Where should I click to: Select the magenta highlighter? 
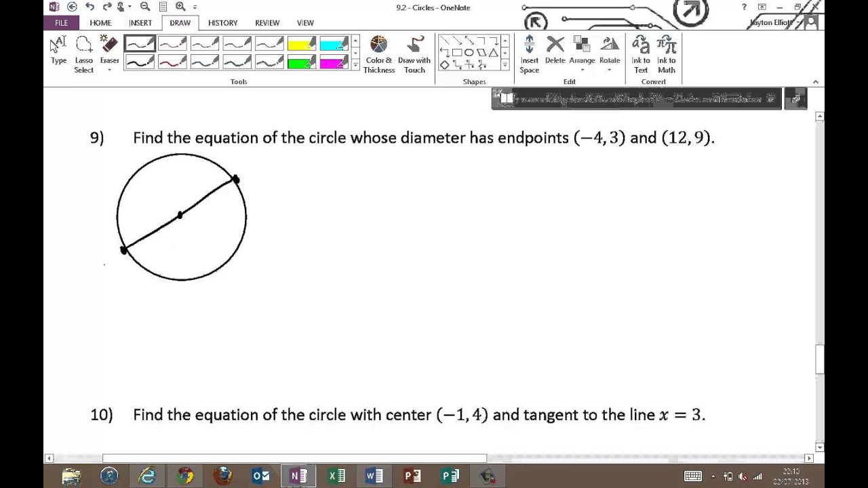point(334,62)
